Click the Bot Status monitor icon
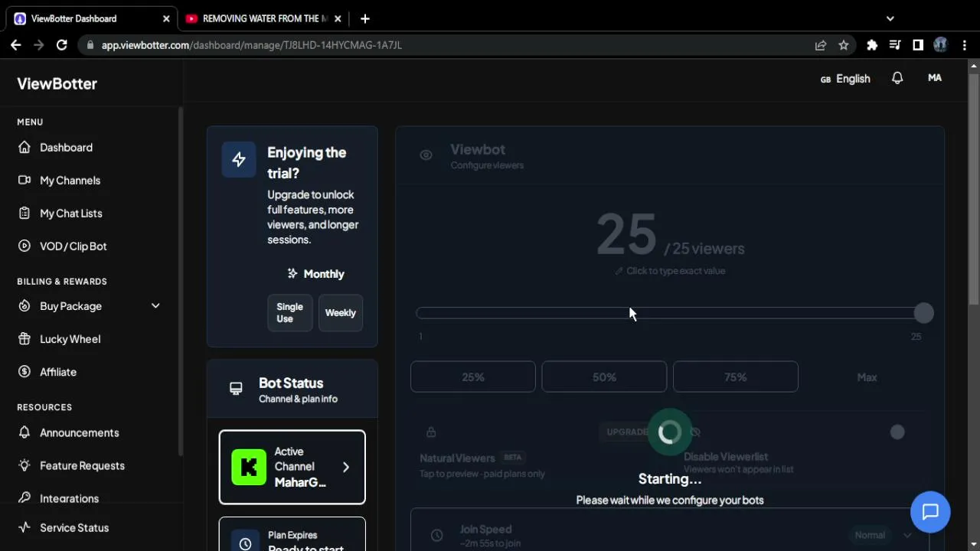The height and width of the screenshot is (551, 980). pyautogui.click(x=236, y=389)
